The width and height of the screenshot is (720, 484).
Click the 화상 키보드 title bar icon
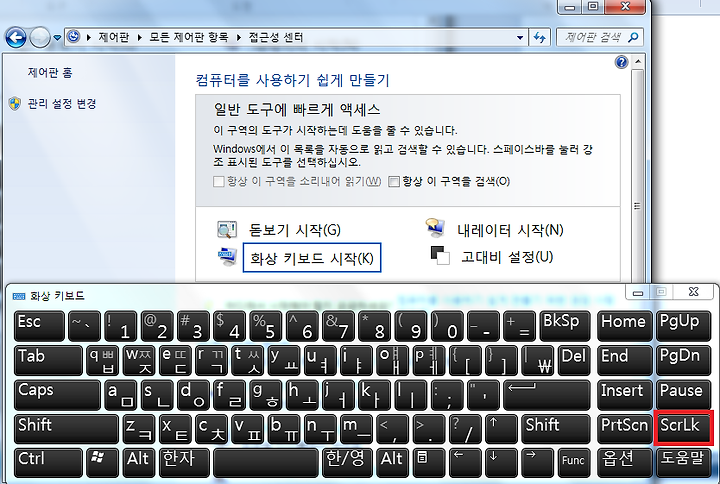[19, 296]
